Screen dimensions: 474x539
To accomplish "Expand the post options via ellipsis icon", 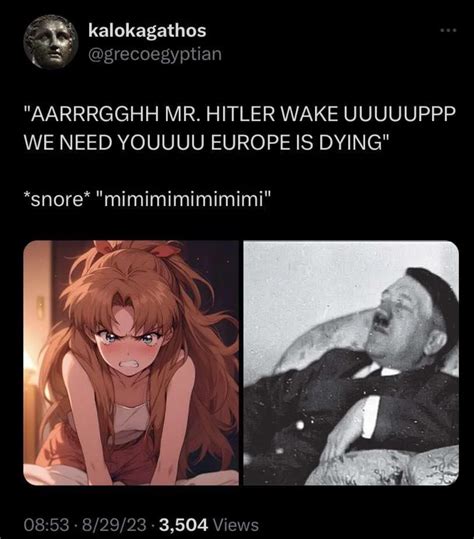I will click(x=449, y=31).
